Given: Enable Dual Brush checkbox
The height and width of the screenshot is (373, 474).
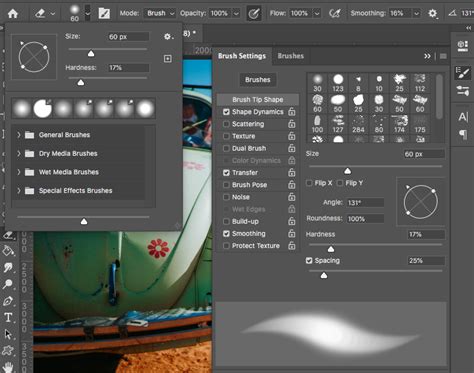Looking at the screenshot, I should 226,148.
